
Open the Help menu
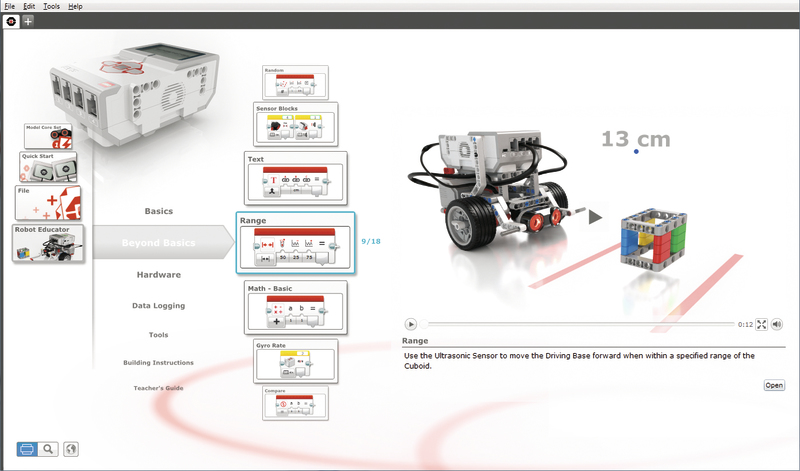coord(75,6)
